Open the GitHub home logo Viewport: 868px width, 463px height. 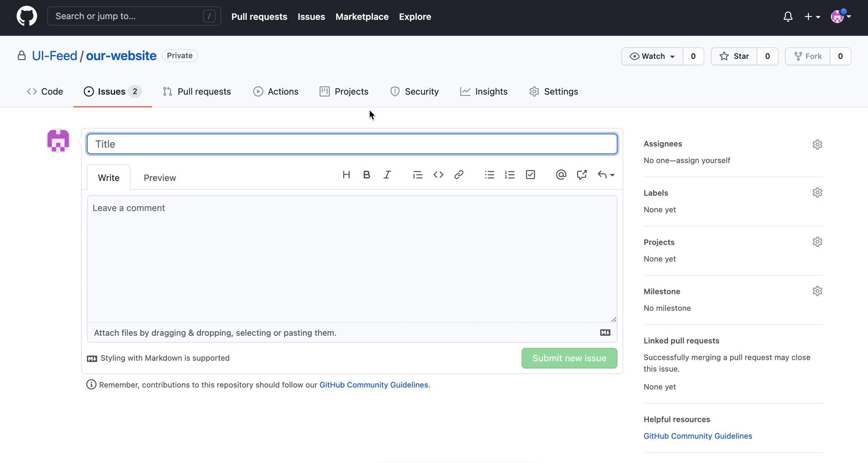tap(27, 16)
